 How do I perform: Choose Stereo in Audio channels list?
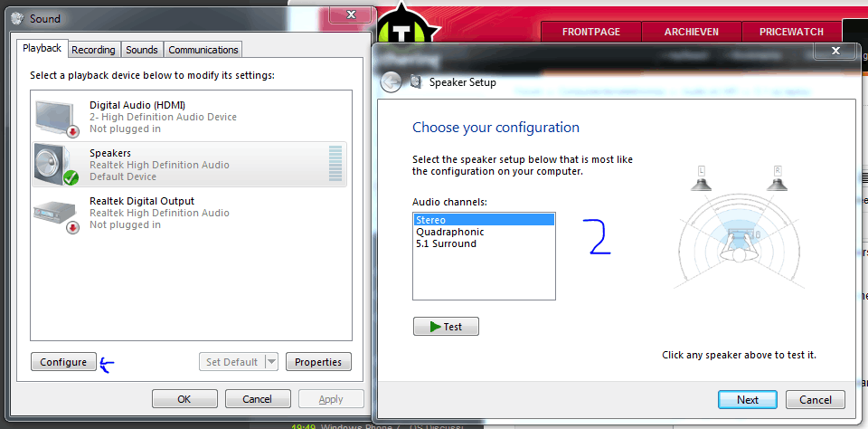tap(484, 220)
